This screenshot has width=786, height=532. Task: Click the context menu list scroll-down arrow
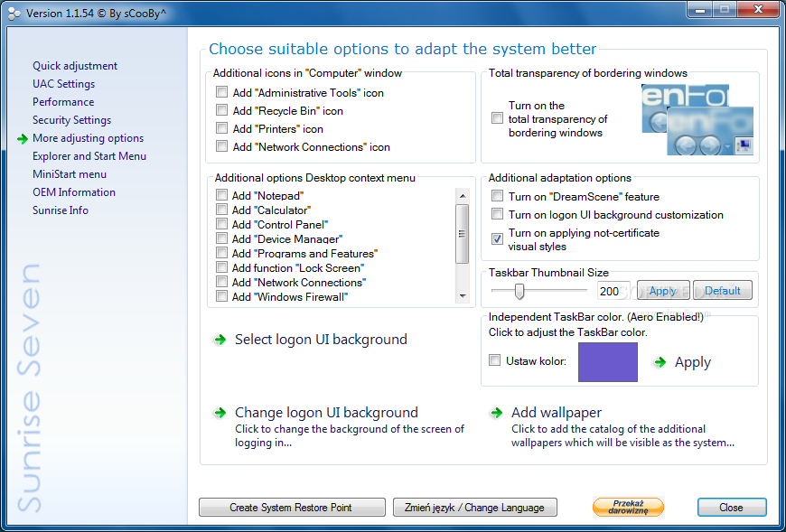point(463,296)
